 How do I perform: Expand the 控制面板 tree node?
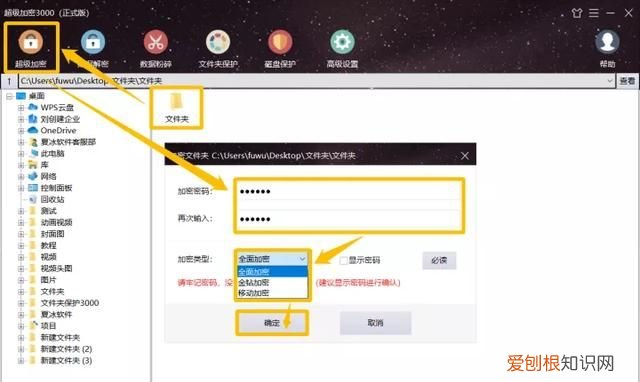pos(21,188)
